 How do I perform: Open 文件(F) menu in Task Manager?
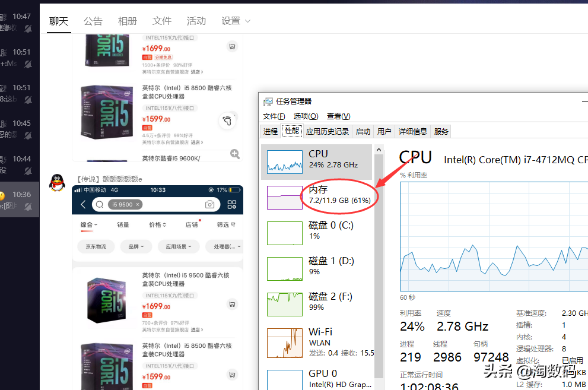(274, 116)
